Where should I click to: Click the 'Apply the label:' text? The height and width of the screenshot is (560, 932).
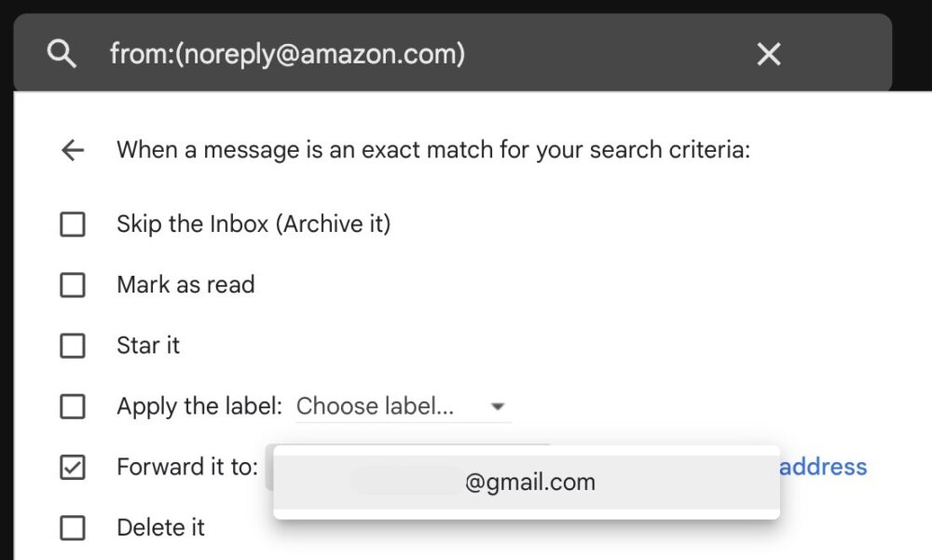(x=199, y=406)
